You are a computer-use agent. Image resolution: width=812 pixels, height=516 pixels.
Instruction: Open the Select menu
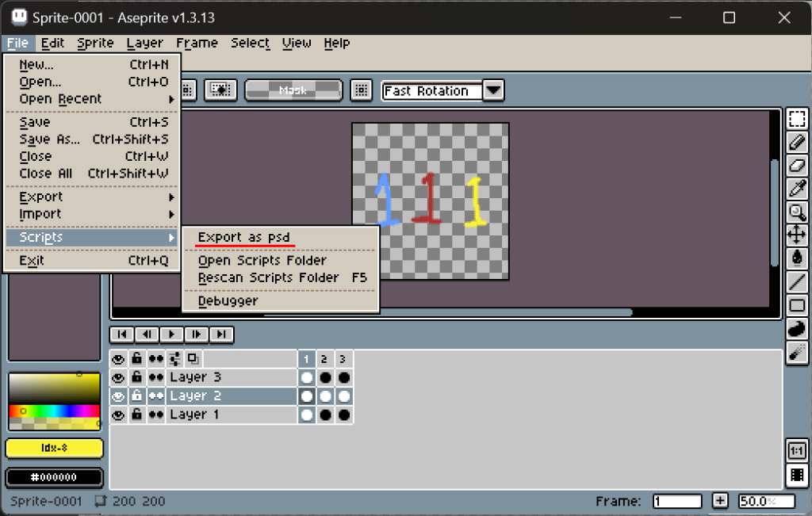(250, 43)
